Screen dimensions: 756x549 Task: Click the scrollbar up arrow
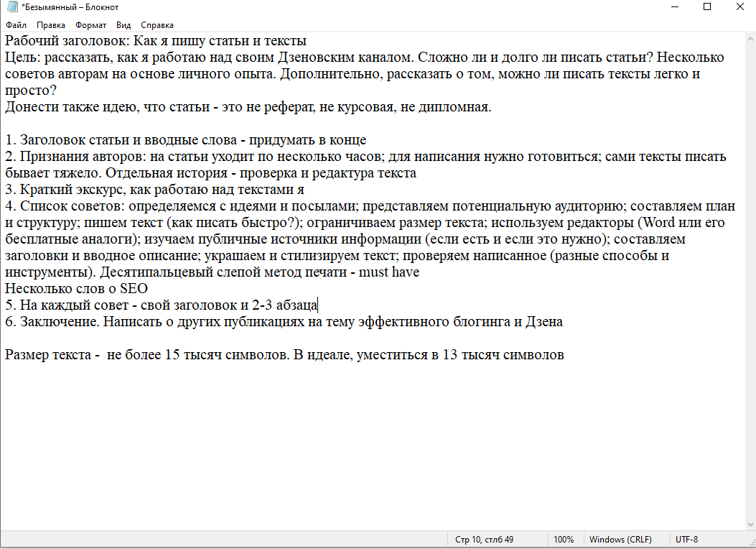pos(751,38)
